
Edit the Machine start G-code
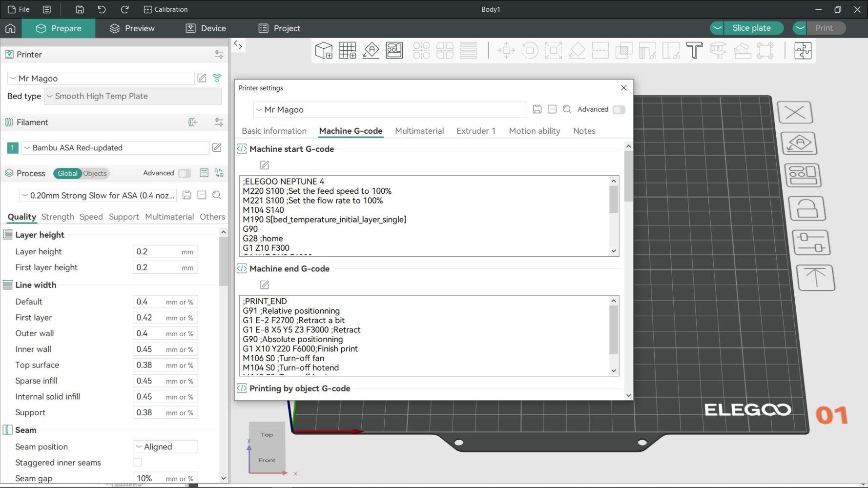coord(265,165)
